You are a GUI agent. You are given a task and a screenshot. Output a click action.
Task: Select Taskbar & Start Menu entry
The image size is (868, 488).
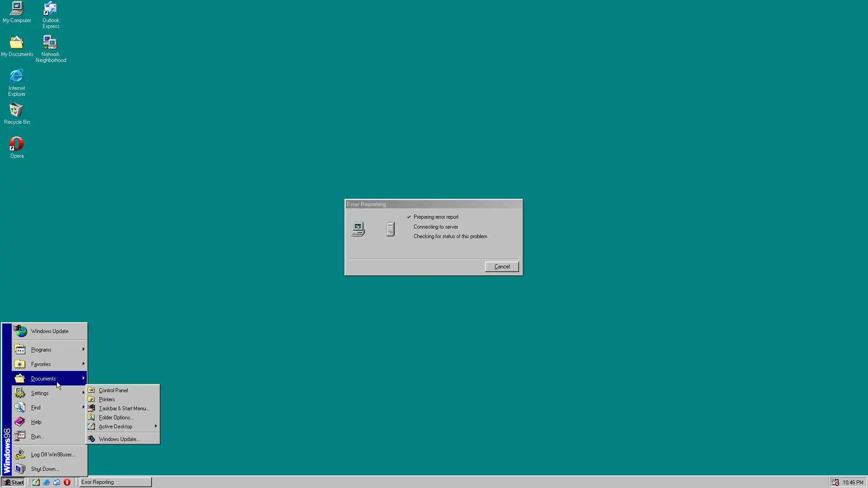123,408
